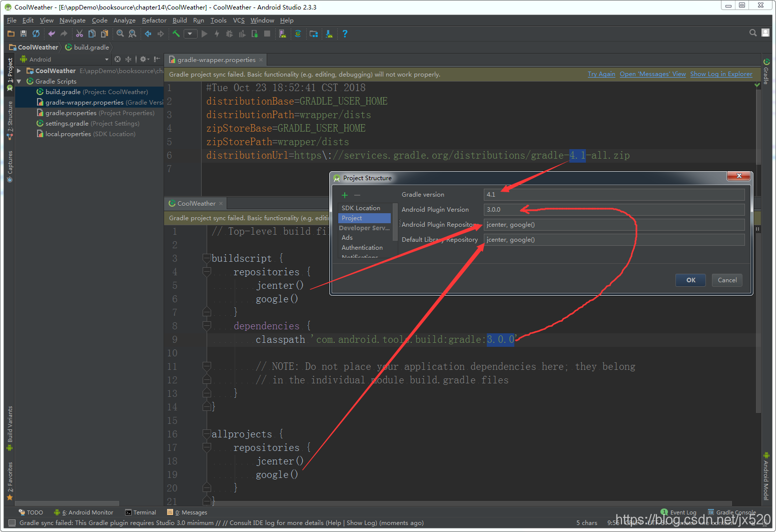Open the Project panel gear settings menu
This screenshot has height=532, width=776.
click(144, 59)
